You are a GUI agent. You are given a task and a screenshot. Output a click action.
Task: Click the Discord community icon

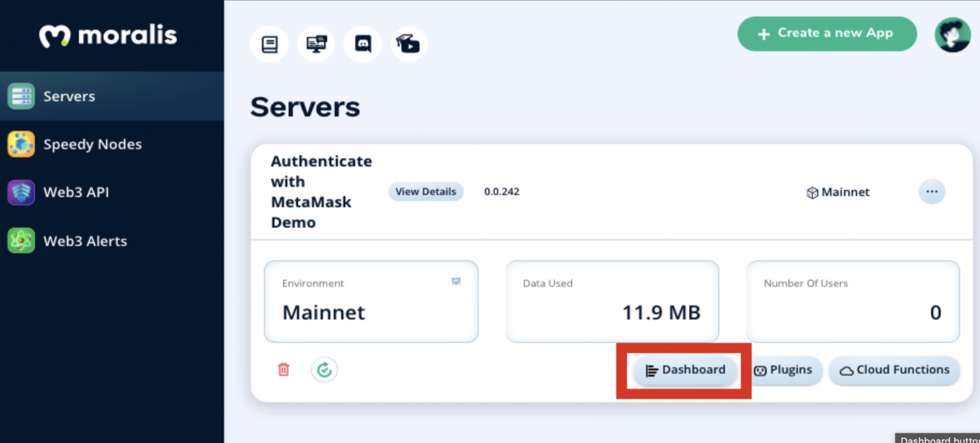coord(362,44)
